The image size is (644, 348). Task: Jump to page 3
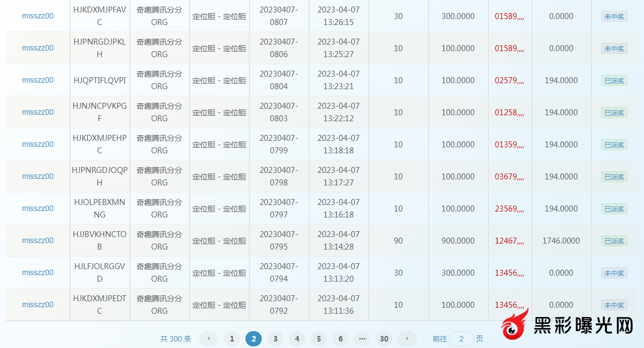point(275,339)
